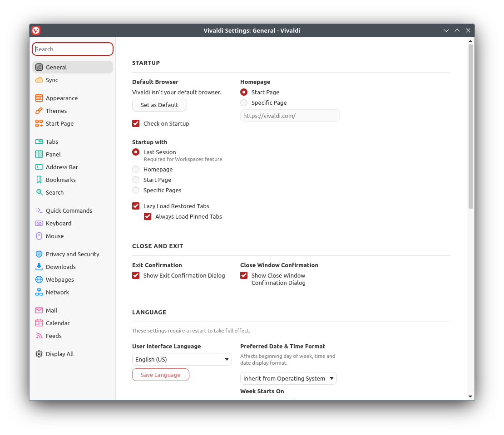Toggle Lazy Load Restored Tabs checkbox
Image resolution: width=504 pixels, height=435 pixels.
136,206
